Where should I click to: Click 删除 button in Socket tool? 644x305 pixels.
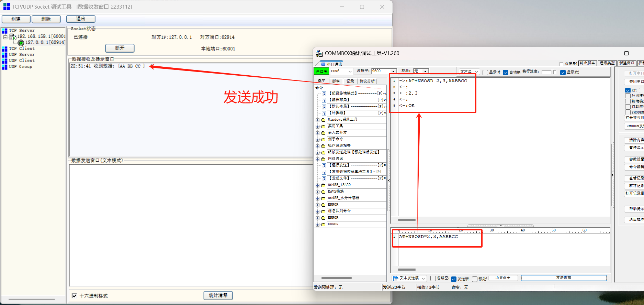coord(46,19)
